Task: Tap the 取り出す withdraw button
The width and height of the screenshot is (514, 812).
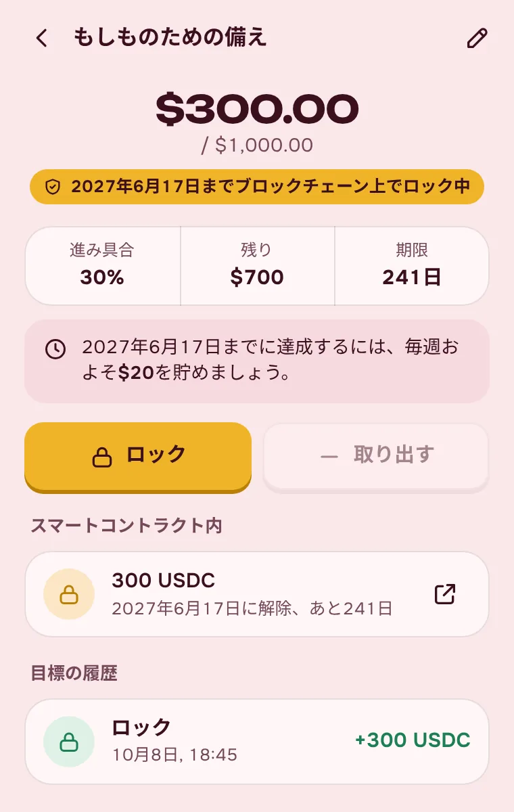Action: (x=376, y=456)
